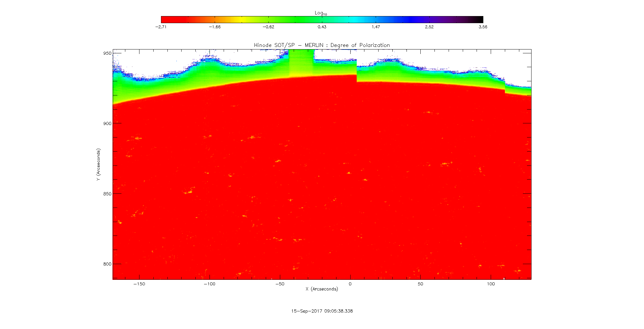Click the X-axis tick label -150
This screenshot has width=644, height=329.
[139, 284]
